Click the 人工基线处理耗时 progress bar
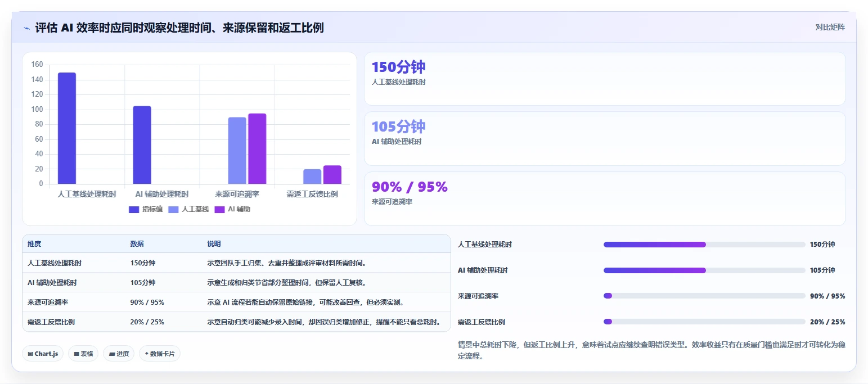The height and width of the screenshot is (384, 868). (704, 245)
